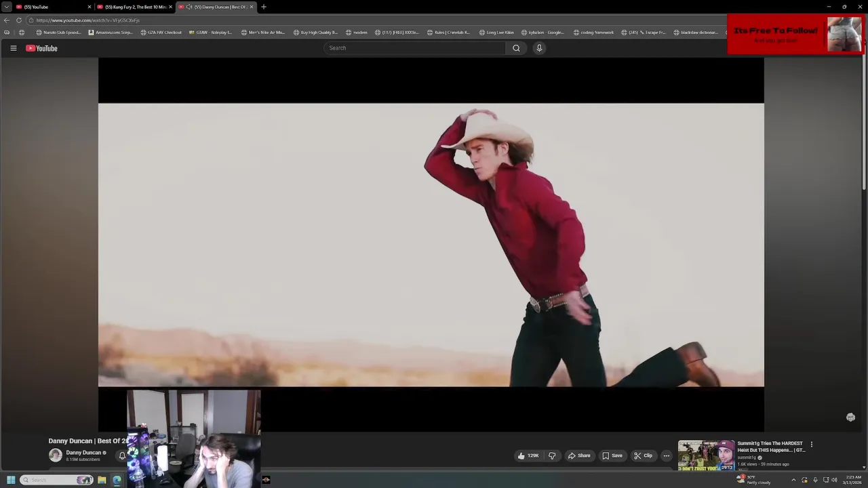Screen dimensions: 868x488
Task: Open the modem bookmark
Action: pyautogui.click(x=356, y=33)
